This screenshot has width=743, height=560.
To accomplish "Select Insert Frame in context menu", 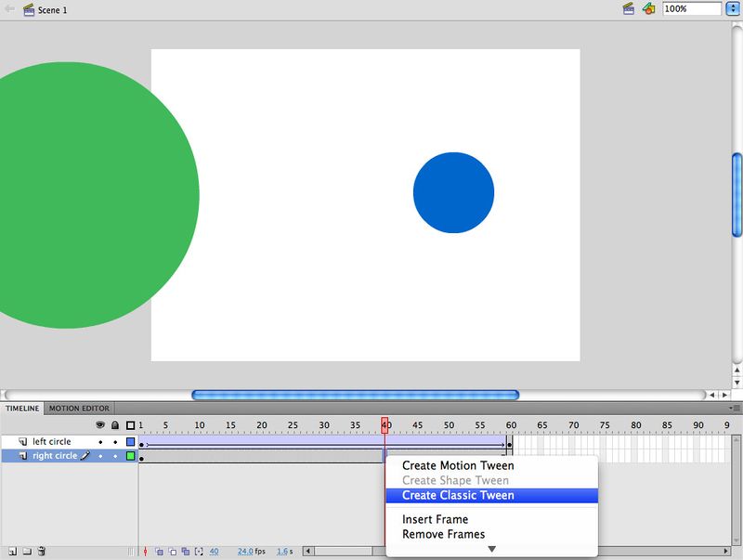I will (435, 519).
